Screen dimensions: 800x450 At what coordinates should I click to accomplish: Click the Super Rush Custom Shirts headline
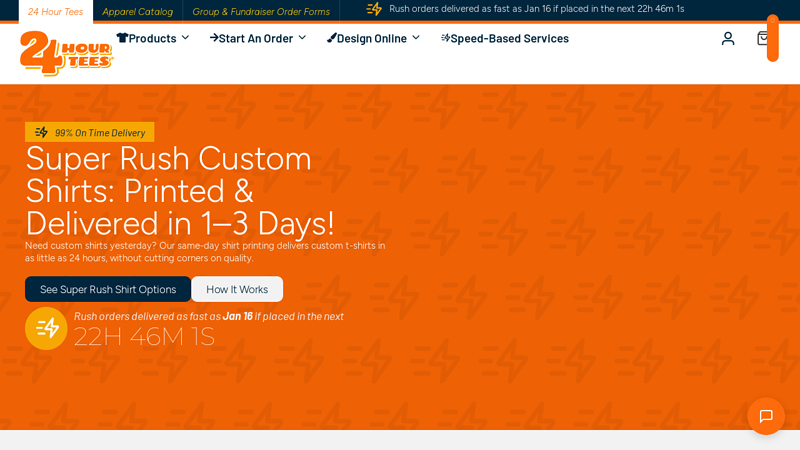tap(180, 191)
